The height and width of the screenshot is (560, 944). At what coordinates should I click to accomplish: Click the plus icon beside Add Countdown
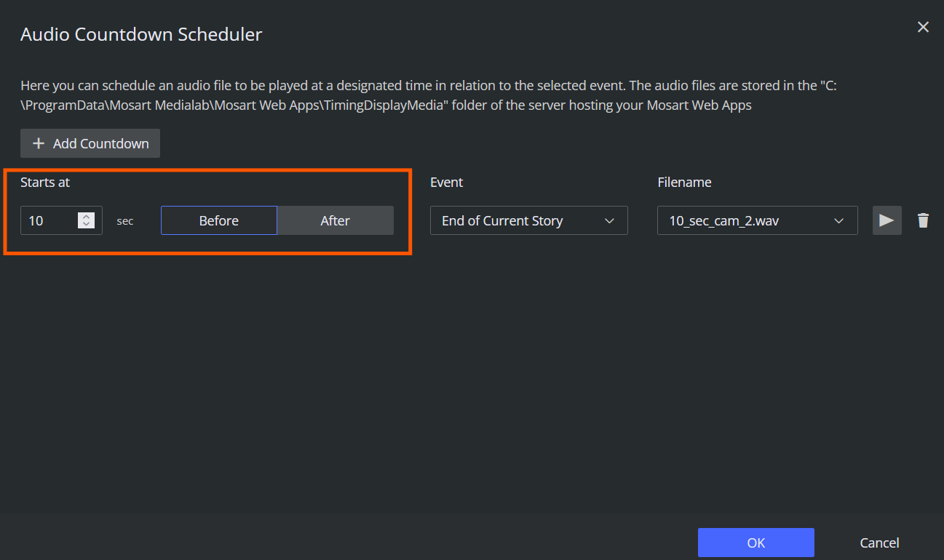click(x=39, y=143)
